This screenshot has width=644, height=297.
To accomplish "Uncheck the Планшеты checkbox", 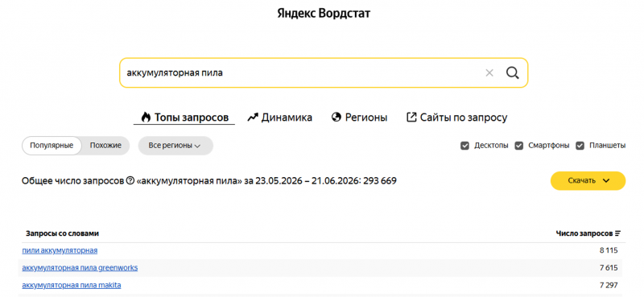I will (x=580, y=146).
